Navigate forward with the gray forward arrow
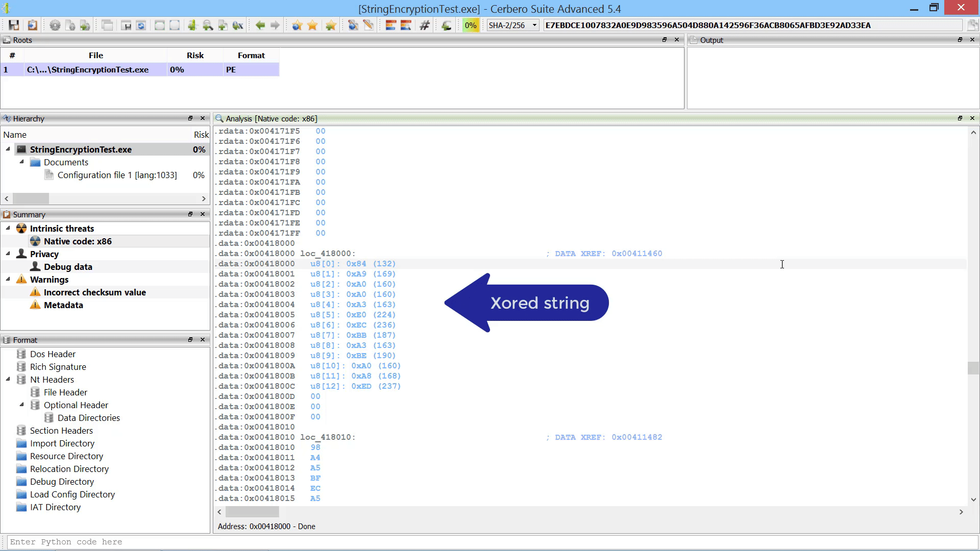980x551 pixels. click(x=275, y=24)
